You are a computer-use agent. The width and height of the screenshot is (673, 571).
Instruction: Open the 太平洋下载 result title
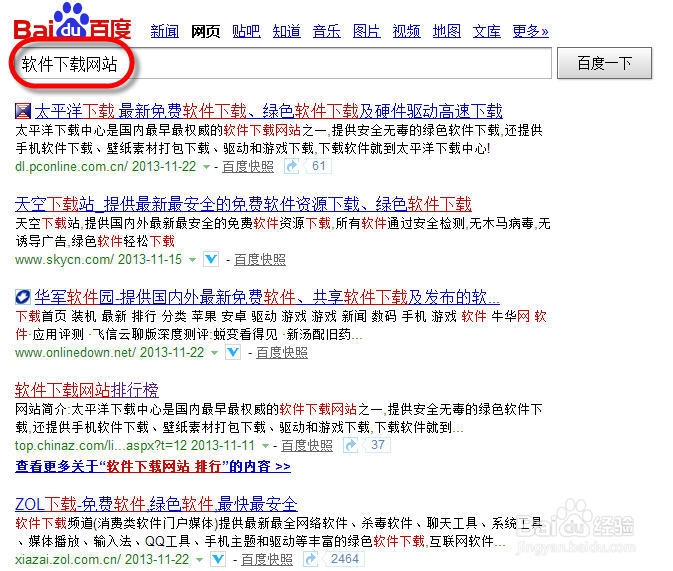[268, 111]
